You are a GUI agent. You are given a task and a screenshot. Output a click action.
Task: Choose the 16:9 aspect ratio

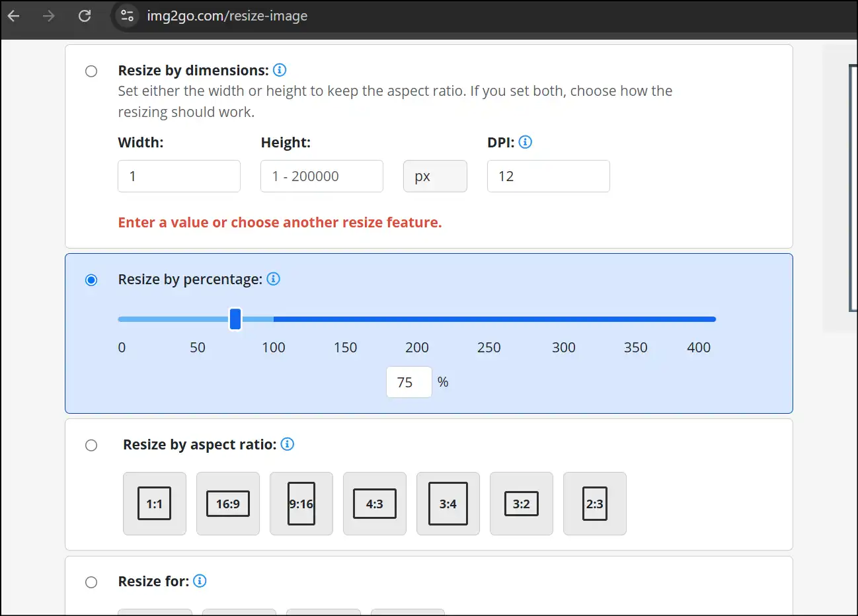[x=228, y=504]
